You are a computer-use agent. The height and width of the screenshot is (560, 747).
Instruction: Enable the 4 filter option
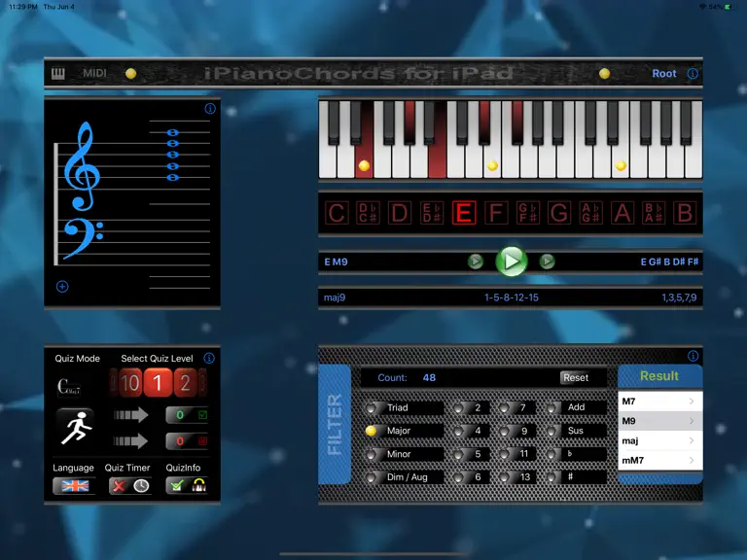tap(470, 431)
